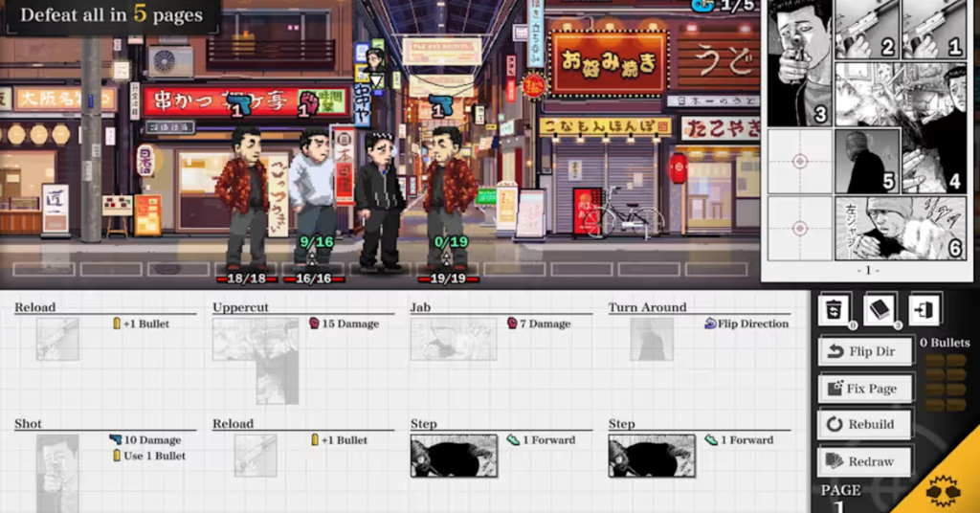
Task: Click the exit door icon
Action: coord(924,309)
